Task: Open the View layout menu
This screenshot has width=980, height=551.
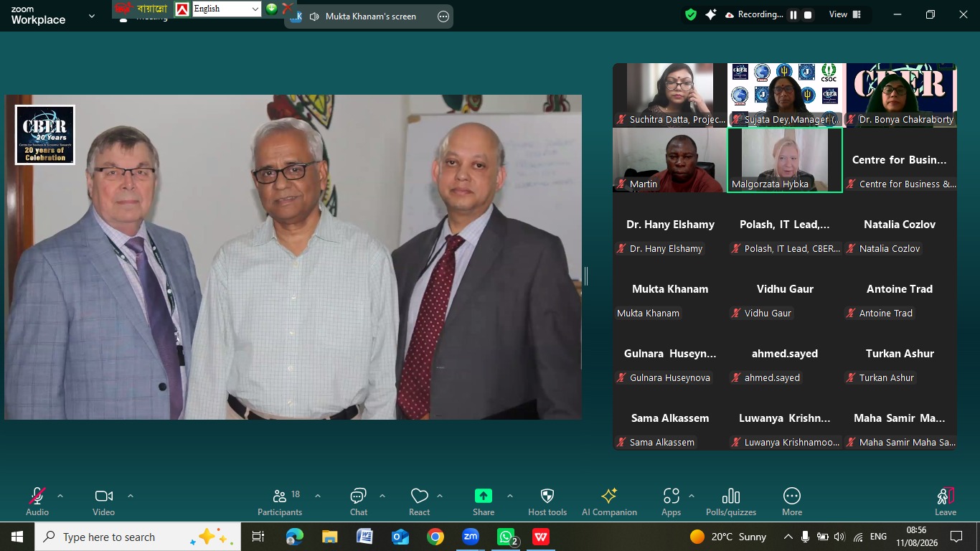Action: point(845,14)
